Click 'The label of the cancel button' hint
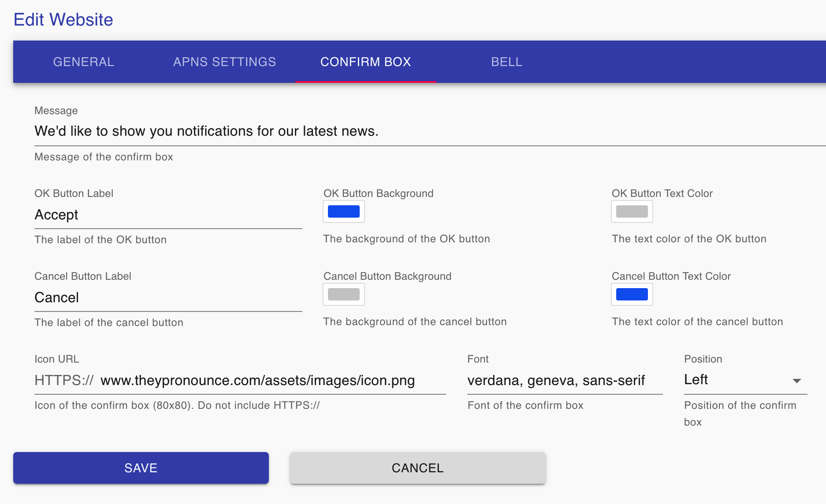The width and height of the screenshot is (826, 504). [x=109, y=322]
